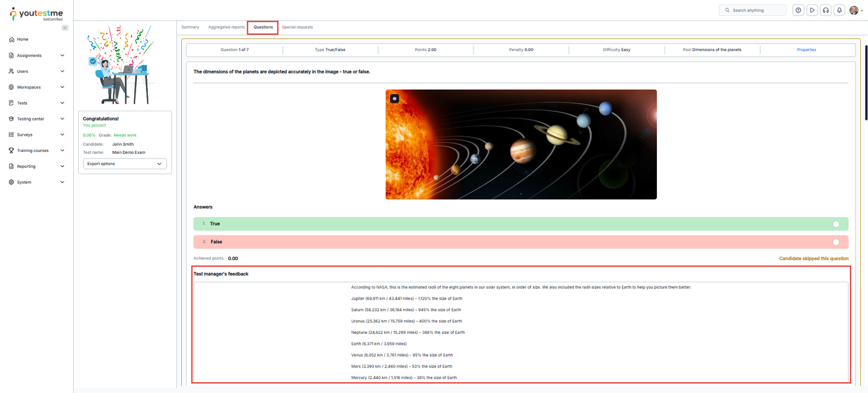Click the System gear icon
This screenshot has width=868, height=393.
click(x=11, y=182)
